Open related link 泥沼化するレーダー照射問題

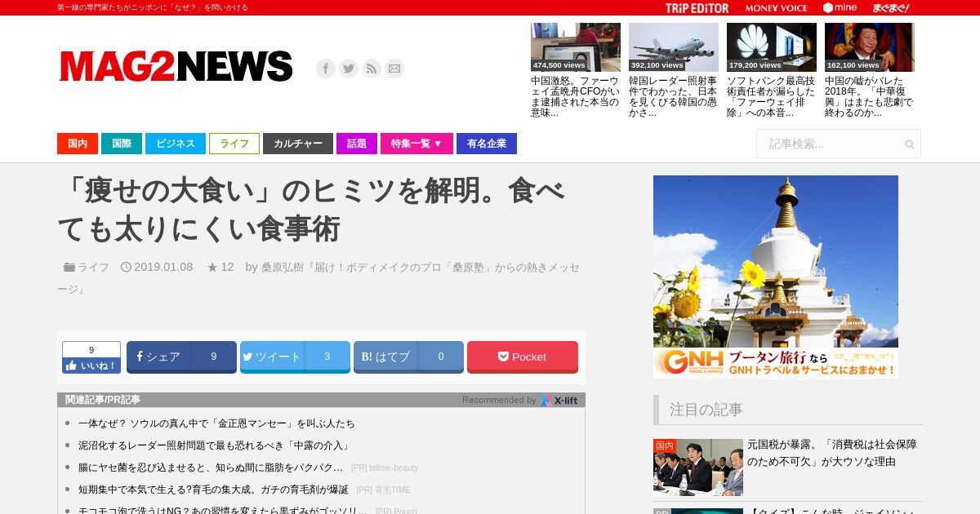pyautogui.click(x=215, y=445)
